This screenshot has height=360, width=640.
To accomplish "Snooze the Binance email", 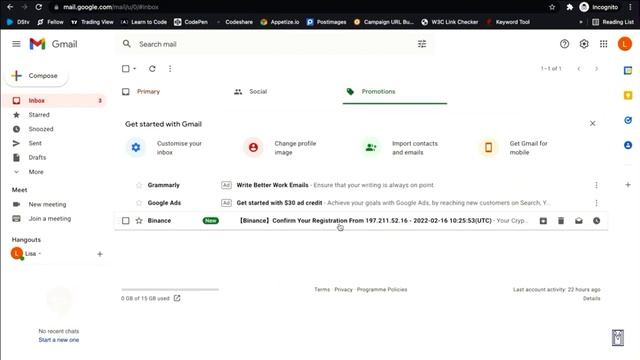I will pos(596,221).
